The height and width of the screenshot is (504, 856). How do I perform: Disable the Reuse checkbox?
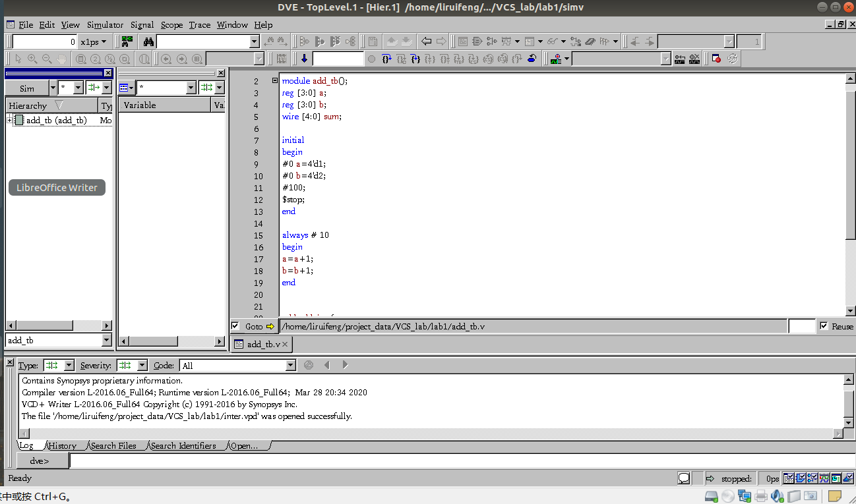click(x=824, y=325)
